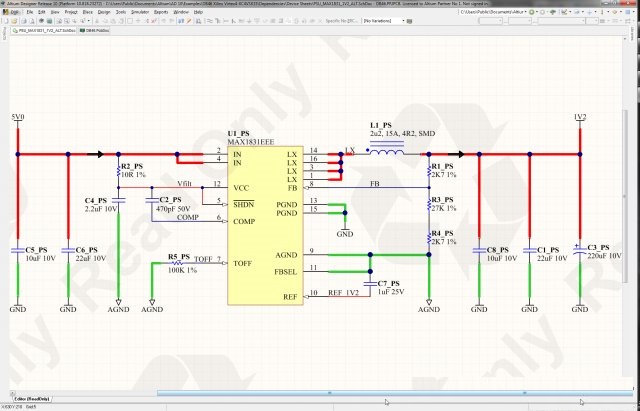Select the C2_PS 470pF capacitor
The image size is (640, 411).
click(x=152, y=200)
